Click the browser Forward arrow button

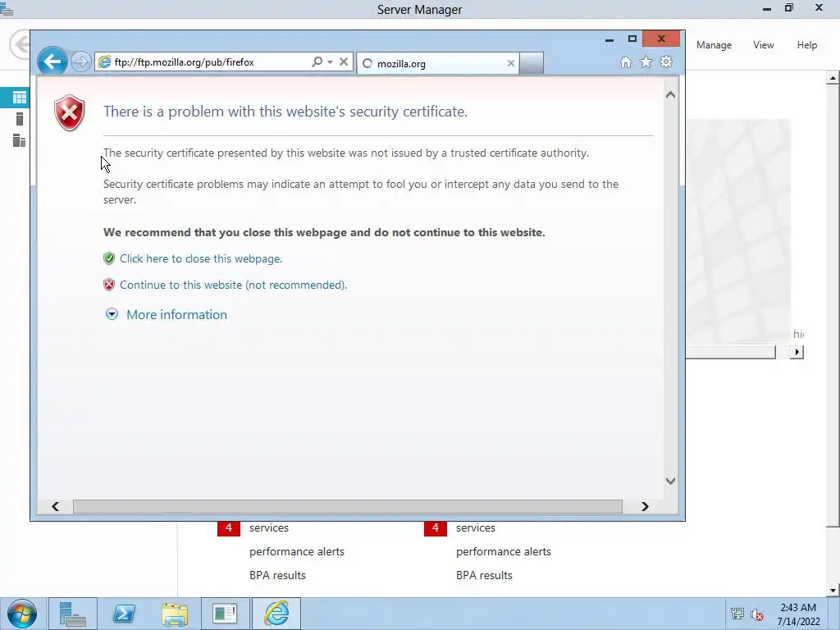click(81, 62)
